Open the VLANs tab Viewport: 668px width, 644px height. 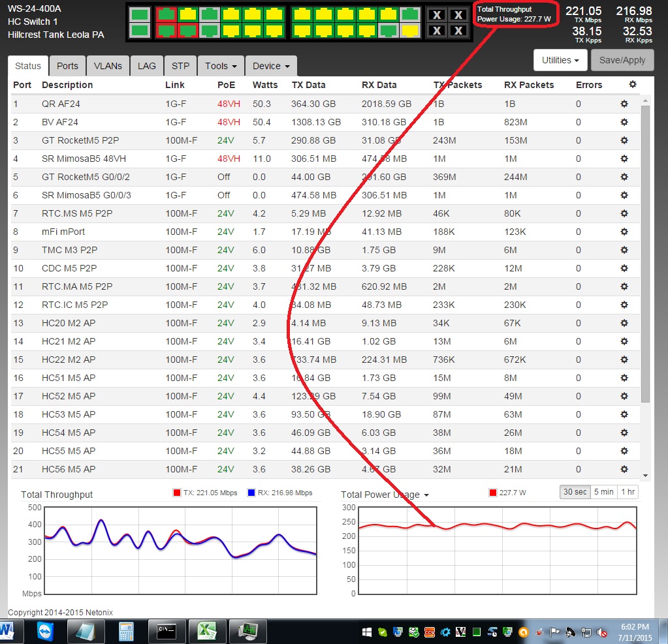108,66
